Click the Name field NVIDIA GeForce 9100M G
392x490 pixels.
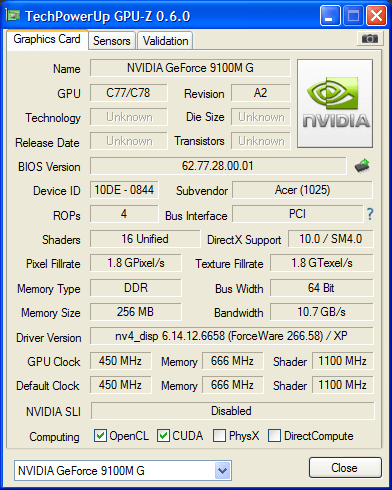point(190,68)
